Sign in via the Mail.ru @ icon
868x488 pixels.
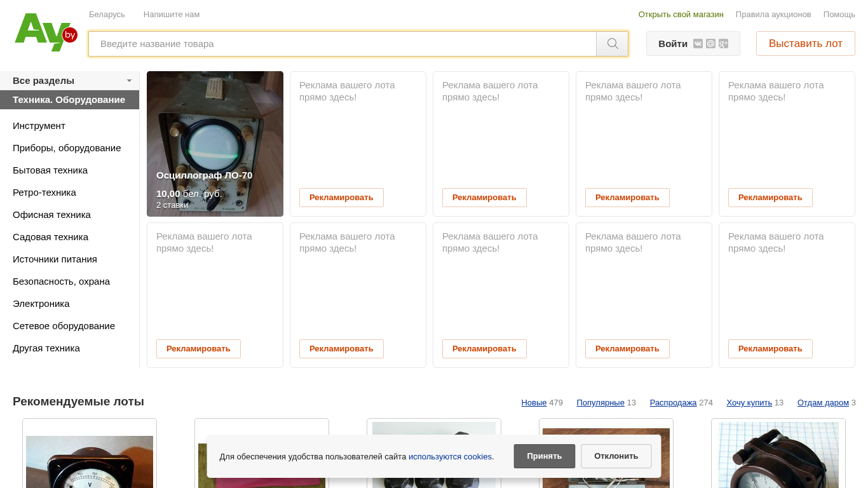[710, 44]
